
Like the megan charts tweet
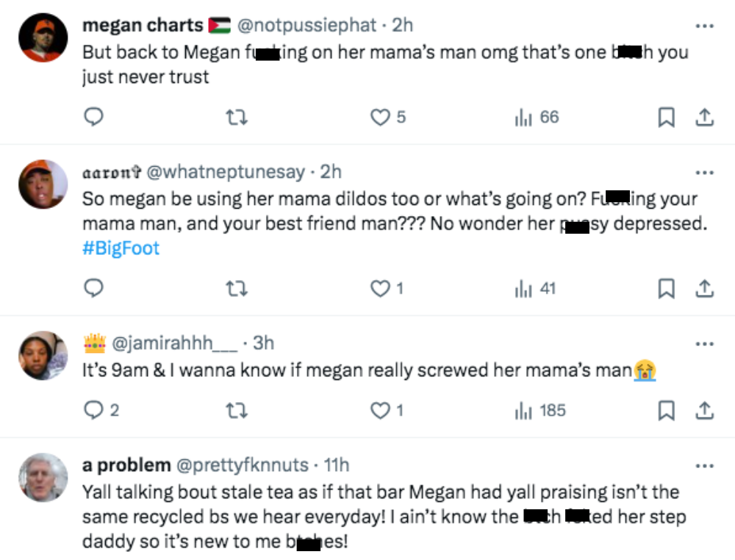pos(379,117)
